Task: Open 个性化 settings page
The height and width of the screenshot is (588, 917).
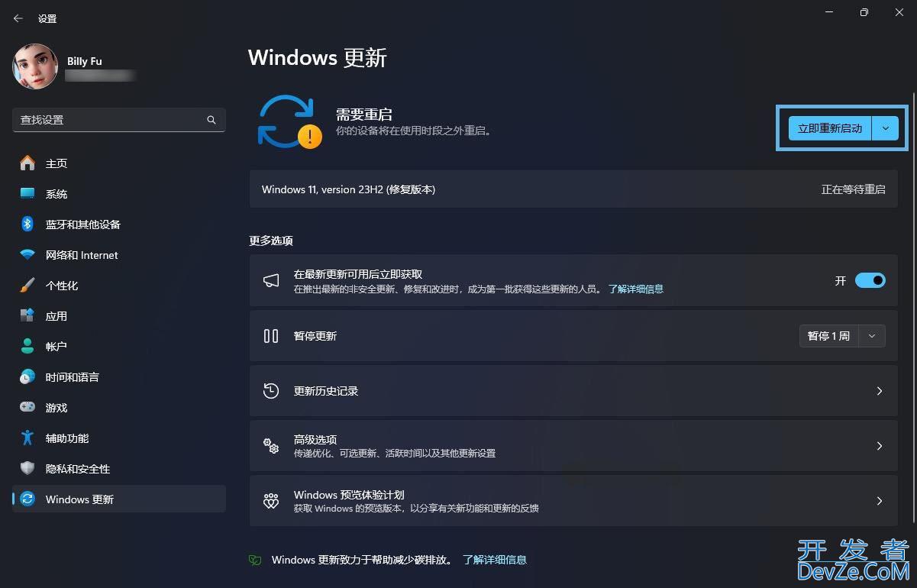Action: 119,285
